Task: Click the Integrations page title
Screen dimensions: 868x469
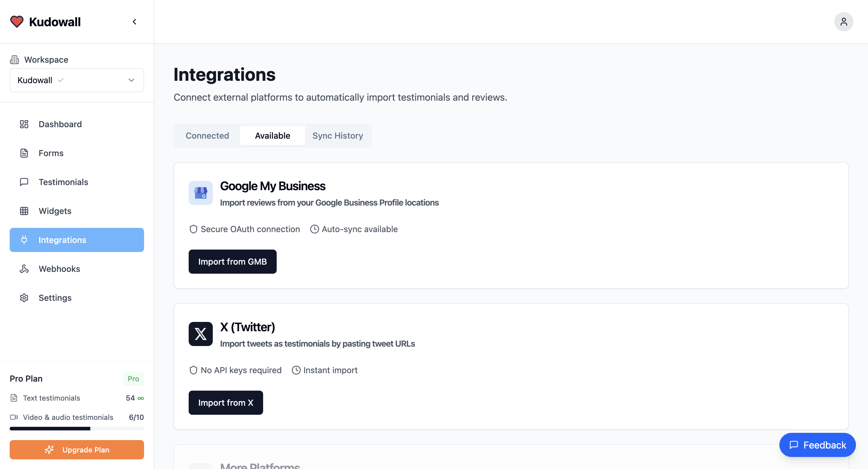Action: coord(225,75)
